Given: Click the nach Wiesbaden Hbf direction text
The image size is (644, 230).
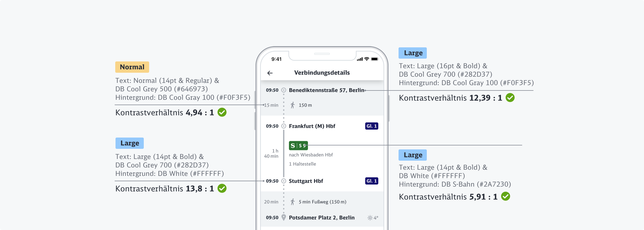Looking at the screenshot, I should [311, 155].
